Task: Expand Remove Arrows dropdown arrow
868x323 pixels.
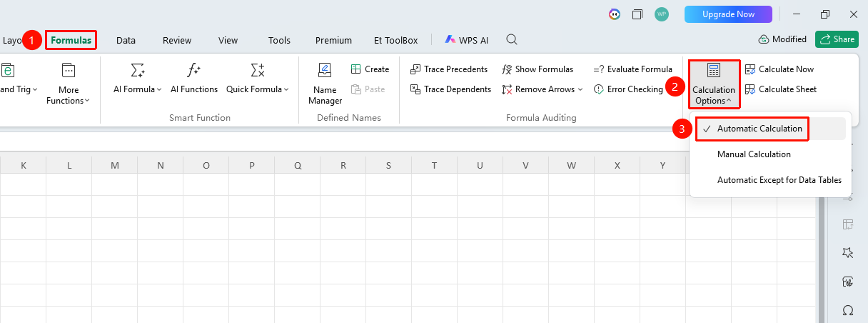Action: pyautogui.click(x=580, y=89)
